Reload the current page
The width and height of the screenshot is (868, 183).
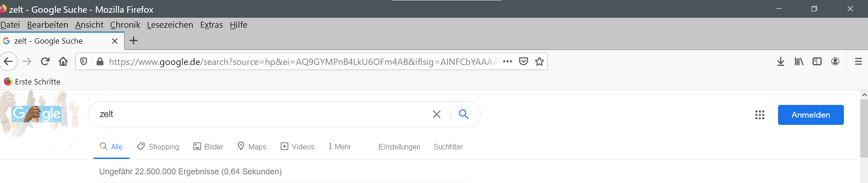45,61
